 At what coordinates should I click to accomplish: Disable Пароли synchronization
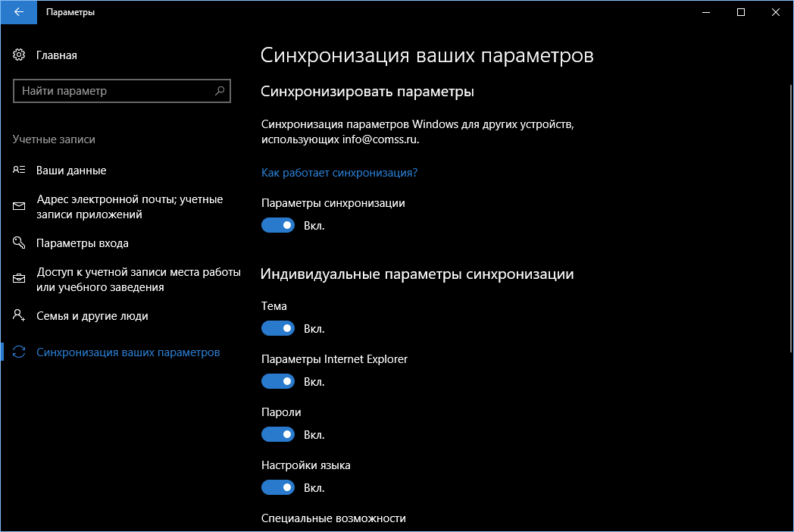click(x=278, y=434)
